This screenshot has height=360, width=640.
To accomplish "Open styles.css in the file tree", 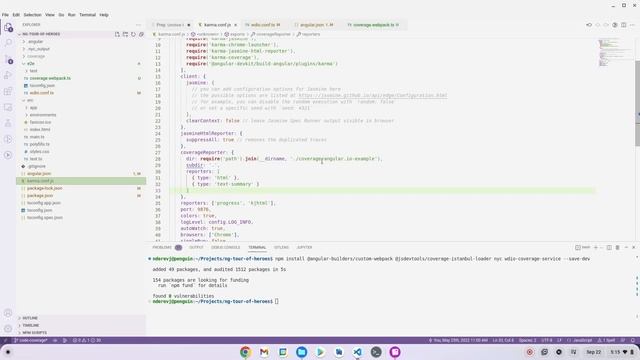I will (81, 152).
